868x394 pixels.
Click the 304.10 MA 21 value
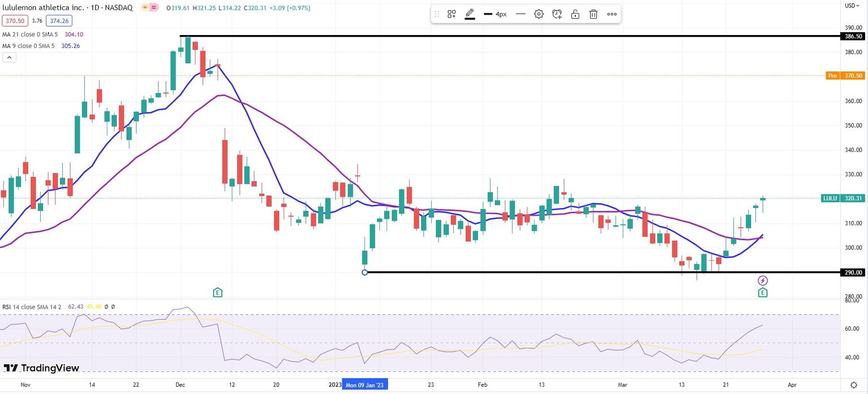[73, 34]
